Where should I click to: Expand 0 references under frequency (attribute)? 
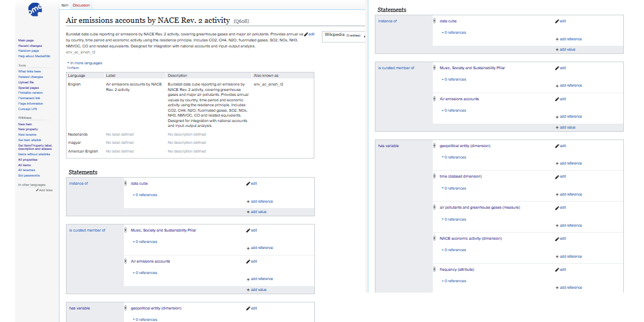coord(454,281)
